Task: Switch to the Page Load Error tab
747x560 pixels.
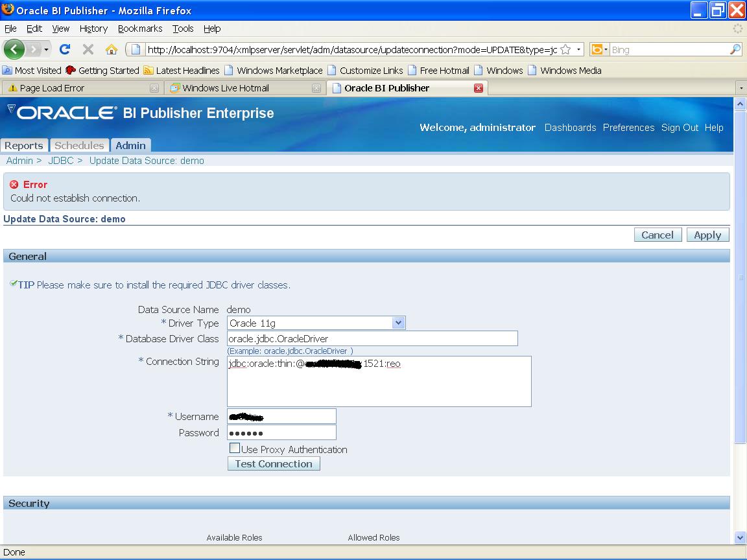Action: 82,88
